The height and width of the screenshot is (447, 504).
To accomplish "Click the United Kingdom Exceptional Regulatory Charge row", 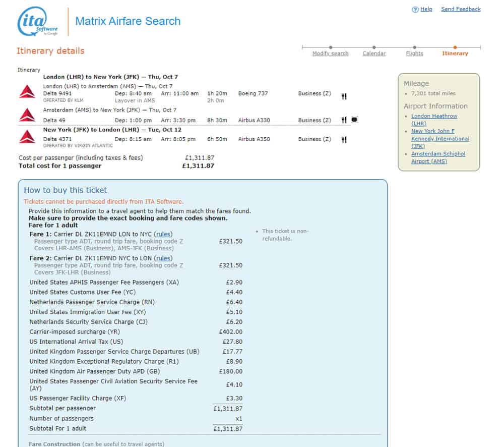I will tap(136, 361).
